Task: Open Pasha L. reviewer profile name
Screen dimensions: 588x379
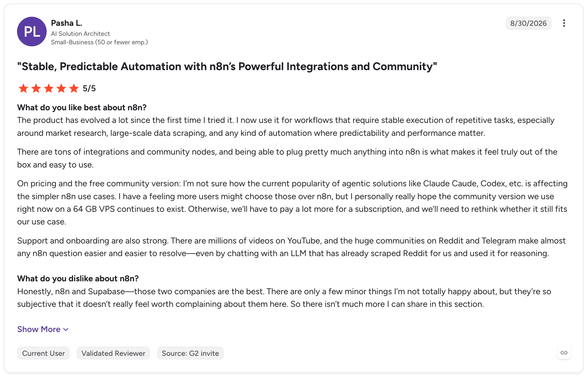Action: pyautogui.click(x=67, y=23)
